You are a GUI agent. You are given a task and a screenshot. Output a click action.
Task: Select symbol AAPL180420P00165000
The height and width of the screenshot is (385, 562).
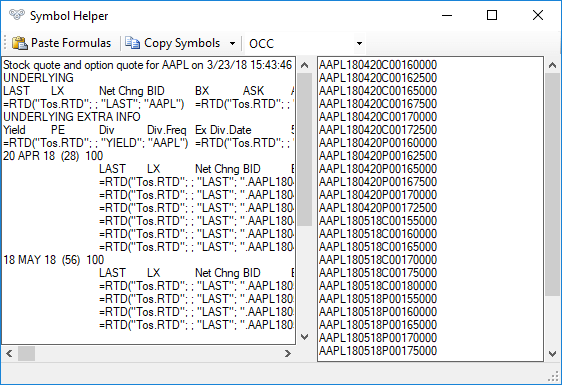click(x=378, y=169)
